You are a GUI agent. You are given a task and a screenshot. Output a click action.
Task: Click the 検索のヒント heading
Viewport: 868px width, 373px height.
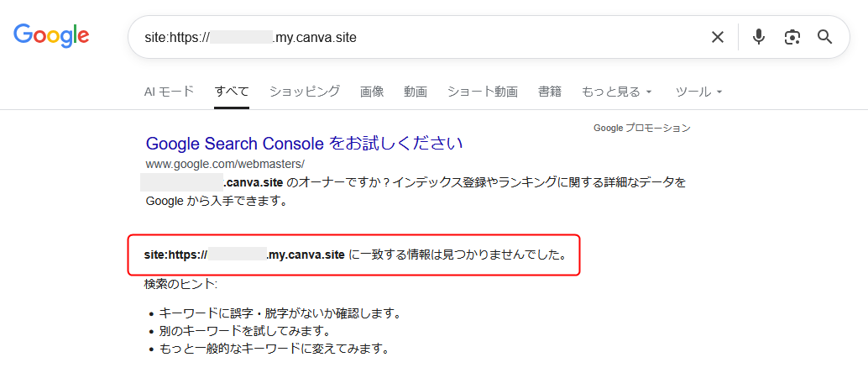[x=180, y=284]
